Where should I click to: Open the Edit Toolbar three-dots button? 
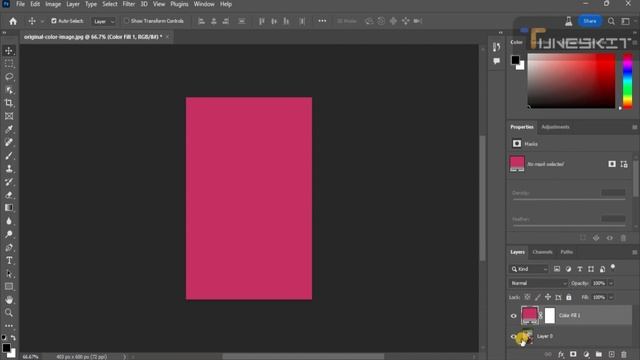tap(9, 326)
